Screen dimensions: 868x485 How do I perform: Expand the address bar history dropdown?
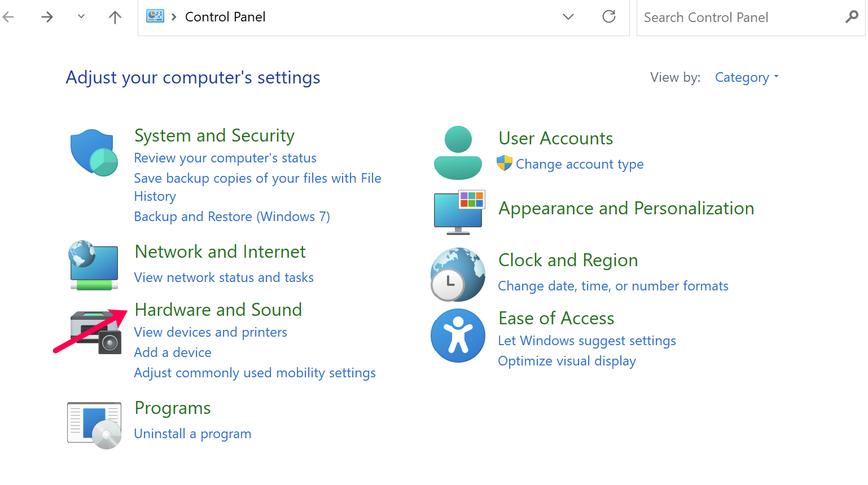pos(568,17)
